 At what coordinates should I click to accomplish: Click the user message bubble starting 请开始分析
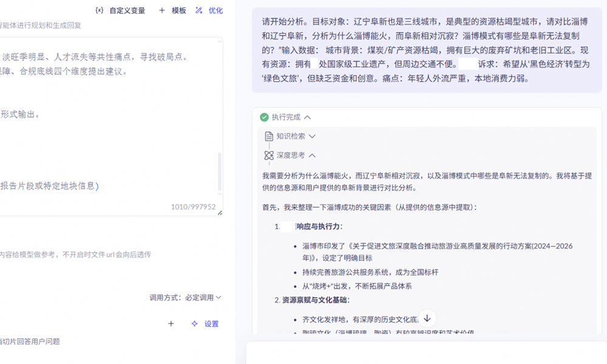click(x=427, y=50)
